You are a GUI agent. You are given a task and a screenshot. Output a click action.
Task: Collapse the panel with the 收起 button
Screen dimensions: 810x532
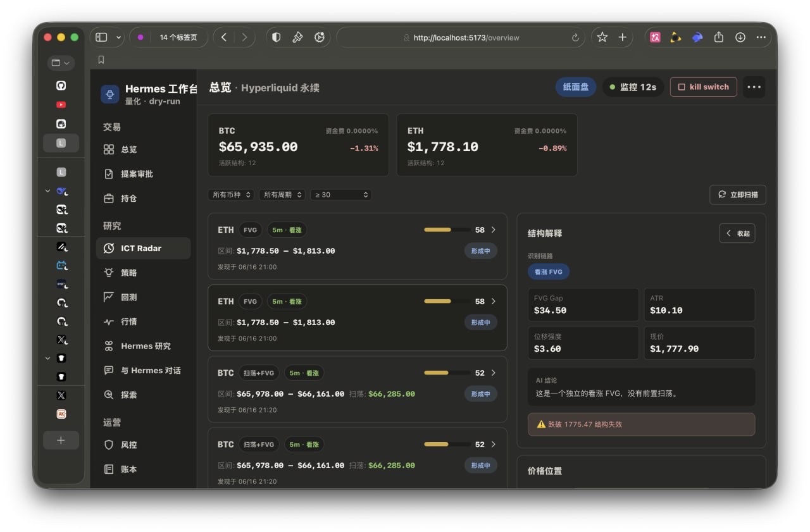(x=737, y=233)
